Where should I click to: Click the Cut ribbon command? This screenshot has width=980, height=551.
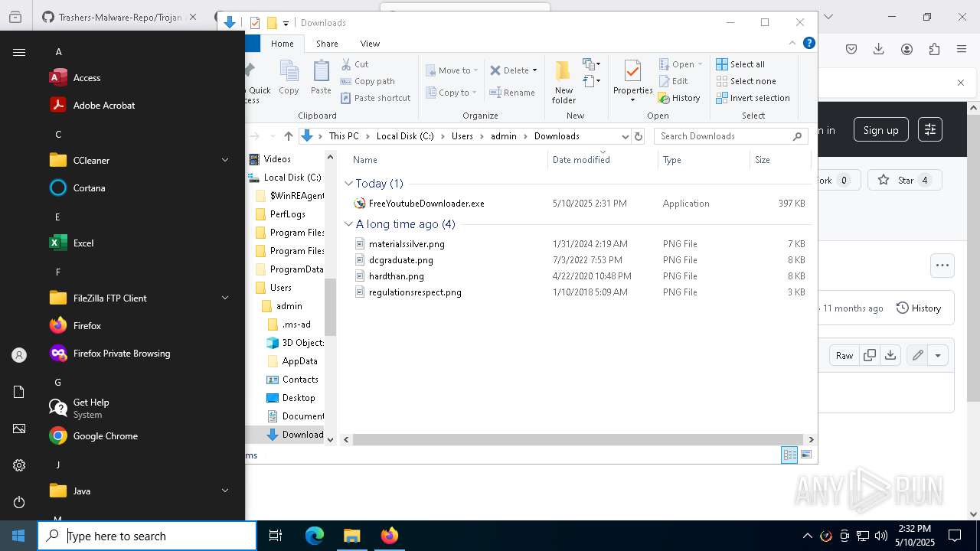tap(354, 64)
